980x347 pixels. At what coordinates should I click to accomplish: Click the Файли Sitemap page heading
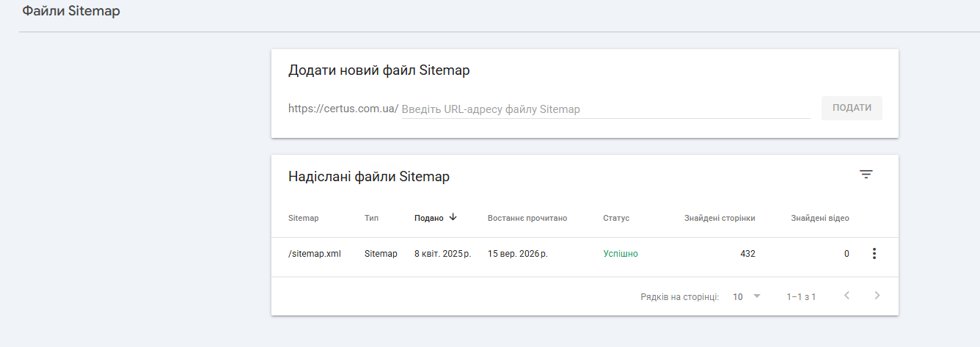[71, 12]
